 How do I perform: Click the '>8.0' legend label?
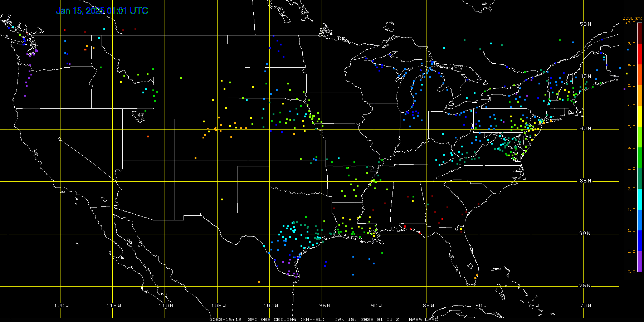coord(630,23)
